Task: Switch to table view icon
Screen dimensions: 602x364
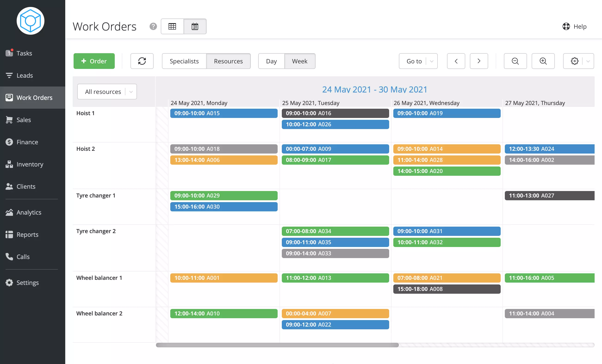Action: pos(172,26)
